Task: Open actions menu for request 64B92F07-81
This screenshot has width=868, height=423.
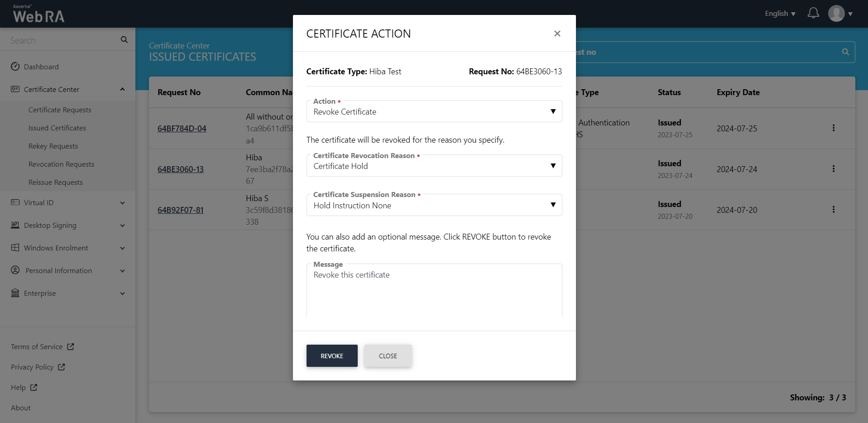Action: click(833, 210)
